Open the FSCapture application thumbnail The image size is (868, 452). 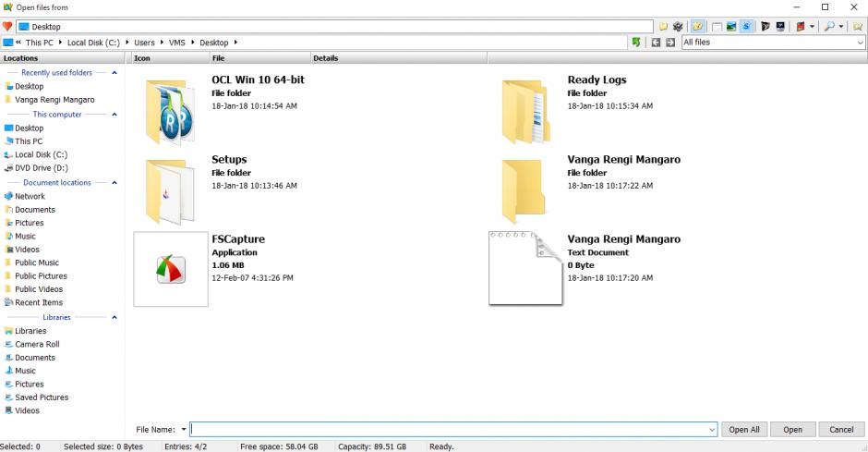click(x=171, y=269)
